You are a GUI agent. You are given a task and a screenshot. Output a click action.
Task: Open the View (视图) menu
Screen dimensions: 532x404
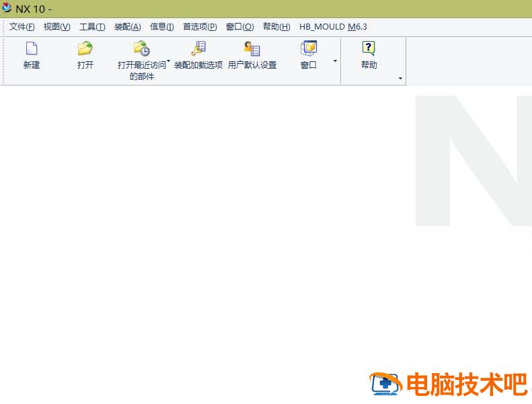click(57, 26)
